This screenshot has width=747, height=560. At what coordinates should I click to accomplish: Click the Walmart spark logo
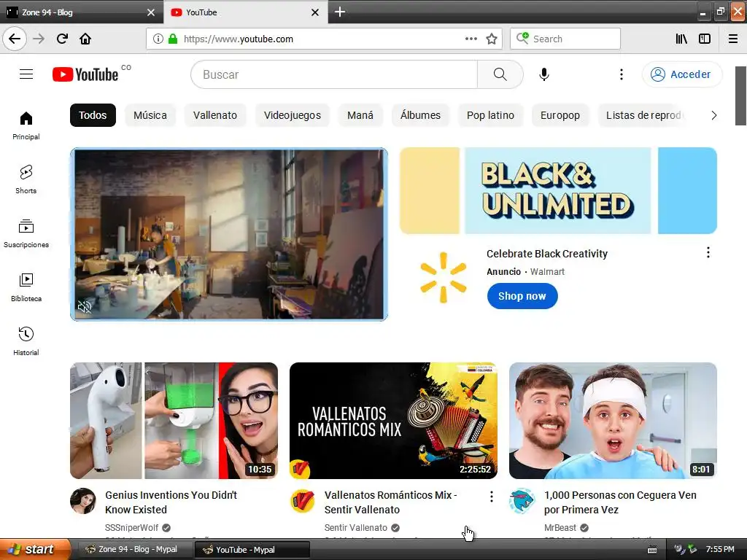(x=443, y=277)
